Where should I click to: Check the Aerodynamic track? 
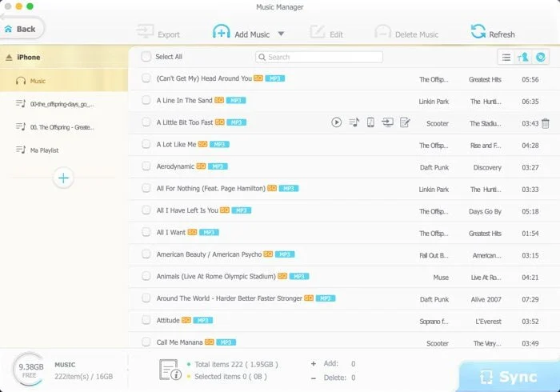coord(146,166)
